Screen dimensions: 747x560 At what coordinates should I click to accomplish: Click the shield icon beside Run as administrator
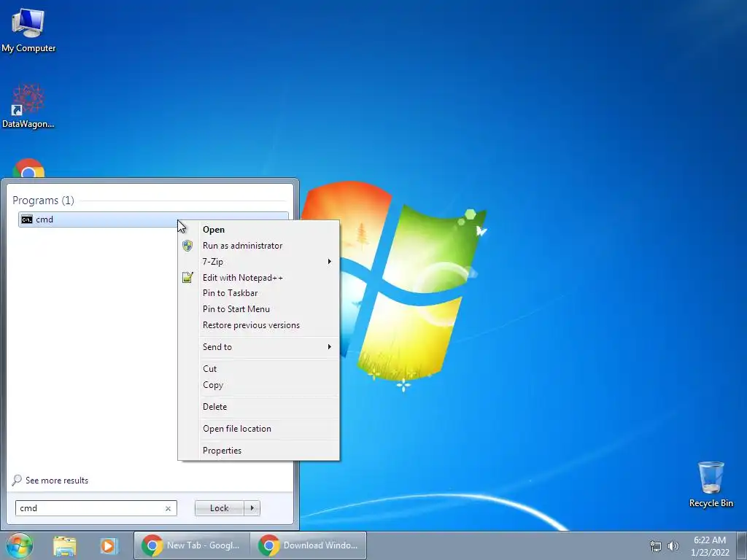187,246
